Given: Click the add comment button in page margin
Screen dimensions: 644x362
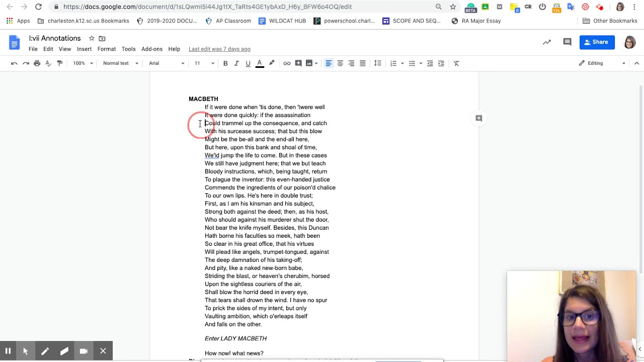Looking at the screenshot, I should pyautogui.click(x=479, y=118).
